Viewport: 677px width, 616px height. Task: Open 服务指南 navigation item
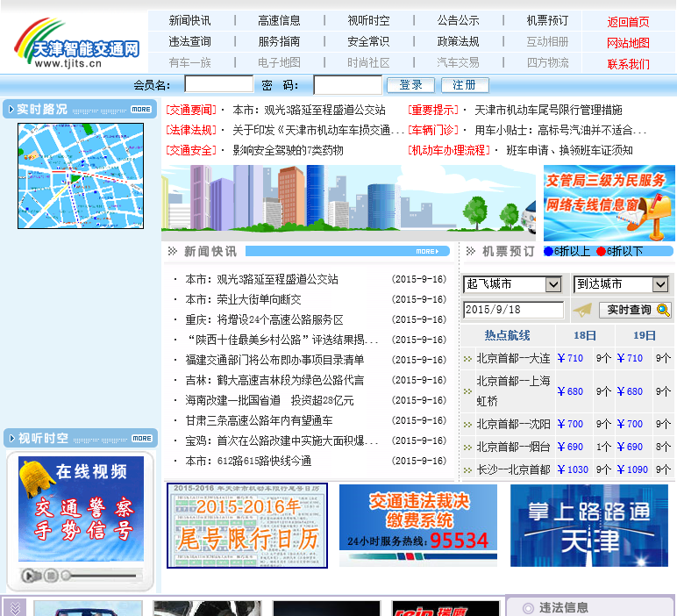click(279, 41)
